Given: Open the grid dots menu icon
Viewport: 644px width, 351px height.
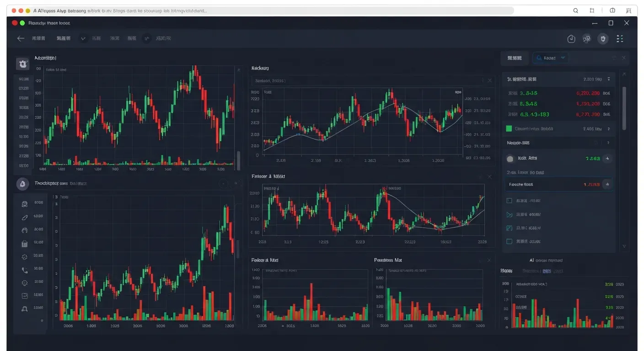Looking at the screenshot, I should coord(620,39).
